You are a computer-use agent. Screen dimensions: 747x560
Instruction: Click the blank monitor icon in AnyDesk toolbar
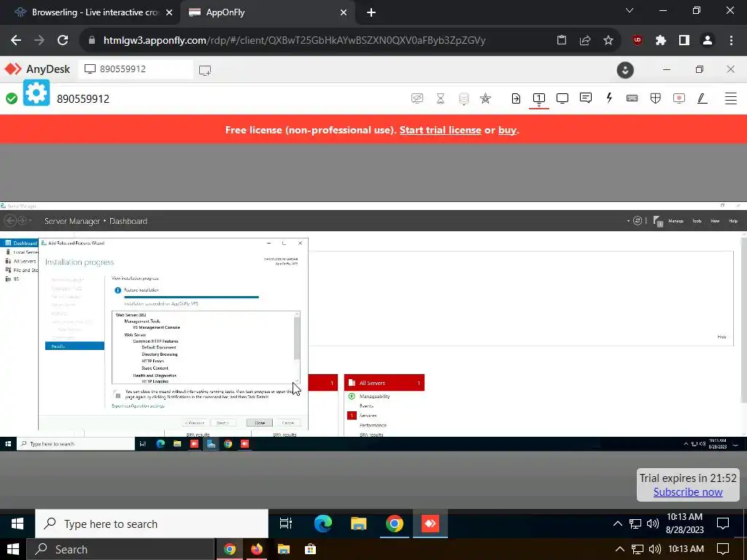(562, 98)
